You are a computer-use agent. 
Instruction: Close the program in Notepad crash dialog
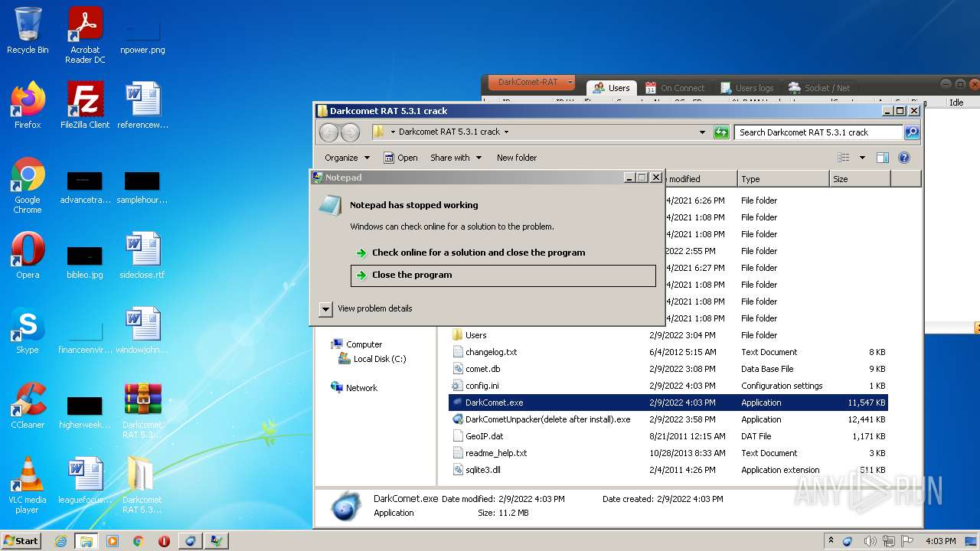click(503, 275)
